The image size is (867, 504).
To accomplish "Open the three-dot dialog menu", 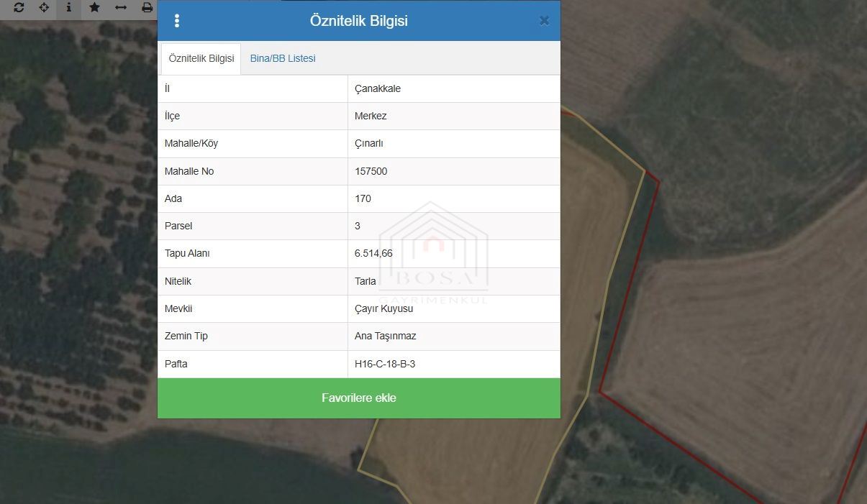I will pyautogui.click(x=177, y=21).
